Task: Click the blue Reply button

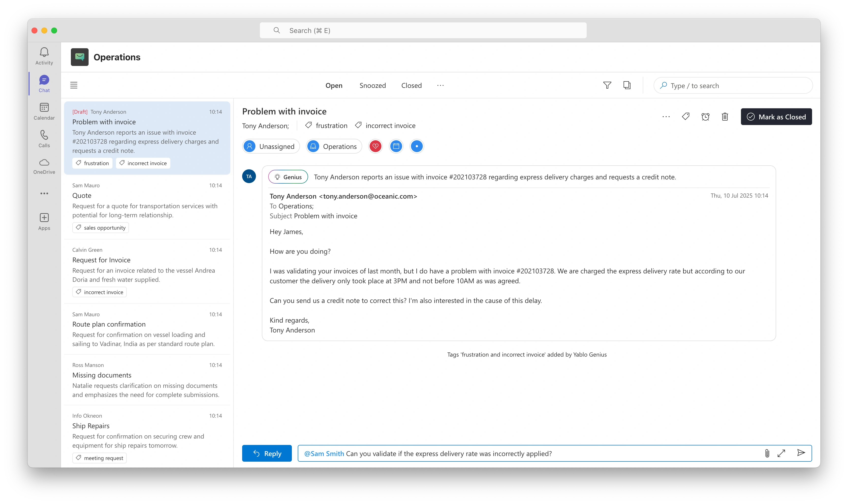Action: 267,453
